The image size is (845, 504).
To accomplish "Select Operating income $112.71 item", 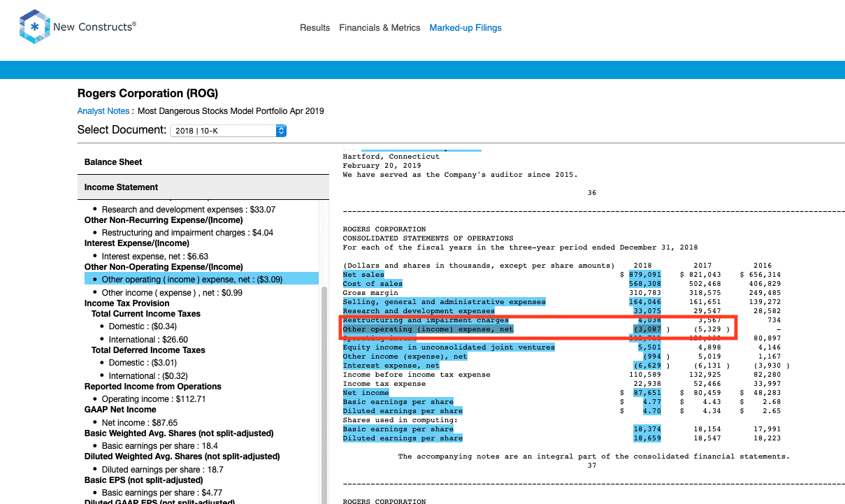I will tap(154, 399).
